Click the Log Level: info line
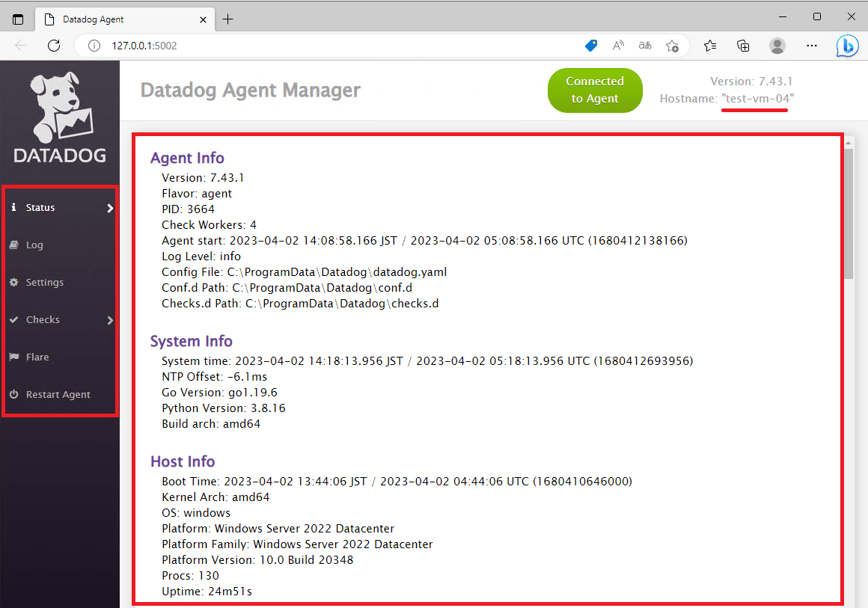Viewport: 868px width, 608px height. click(x=201, y=257)
